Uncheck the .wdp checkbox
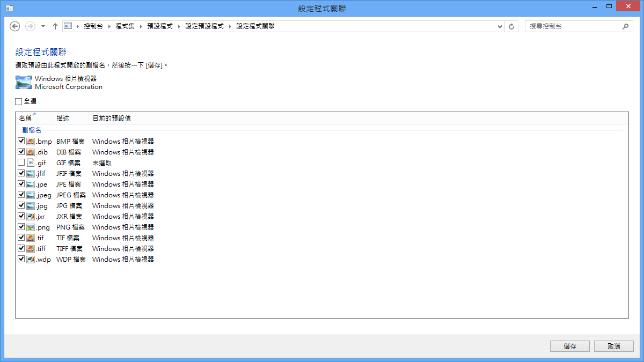The width and height of the screenshot is (644, 362). click(21, 259)
